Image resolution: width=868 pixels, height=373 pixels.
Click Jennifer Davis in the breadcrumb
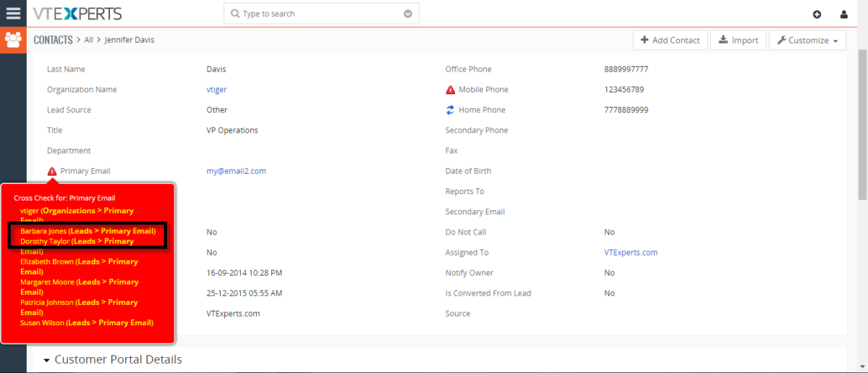[x=129, y=40]
